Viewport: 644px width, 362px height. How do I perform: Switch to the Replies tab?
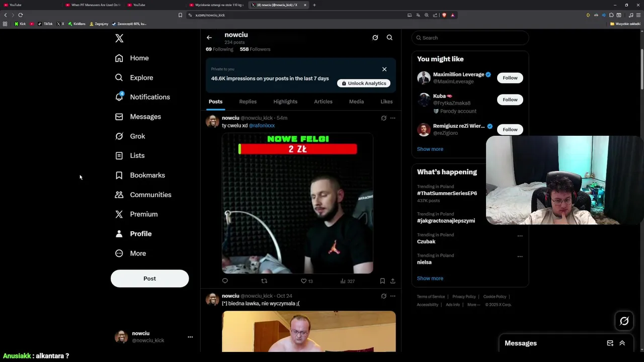[248, 102]
